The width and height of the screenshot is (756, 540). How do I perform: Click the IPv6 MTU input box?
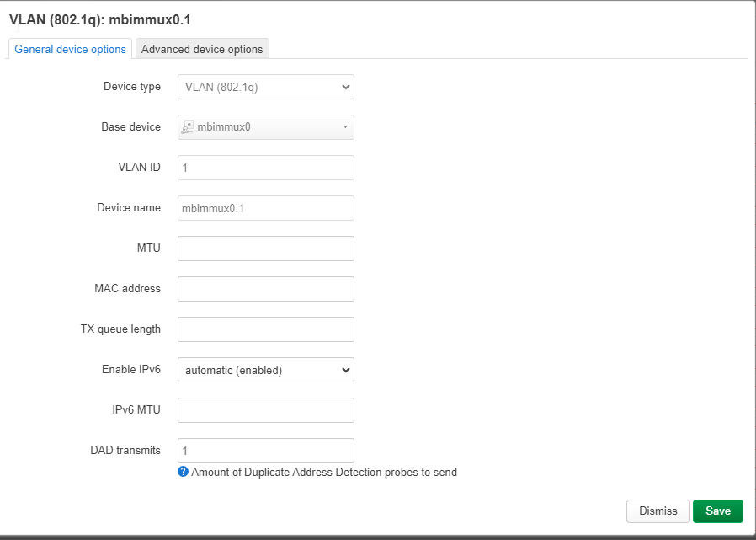pyautogui.click(x=266, y=410)
